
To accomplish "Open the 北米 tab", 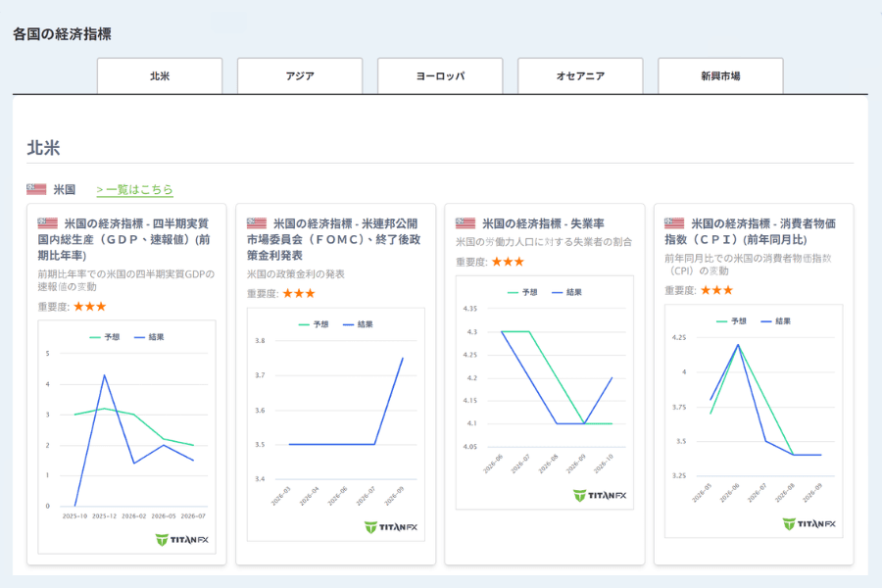I will 160,76.
